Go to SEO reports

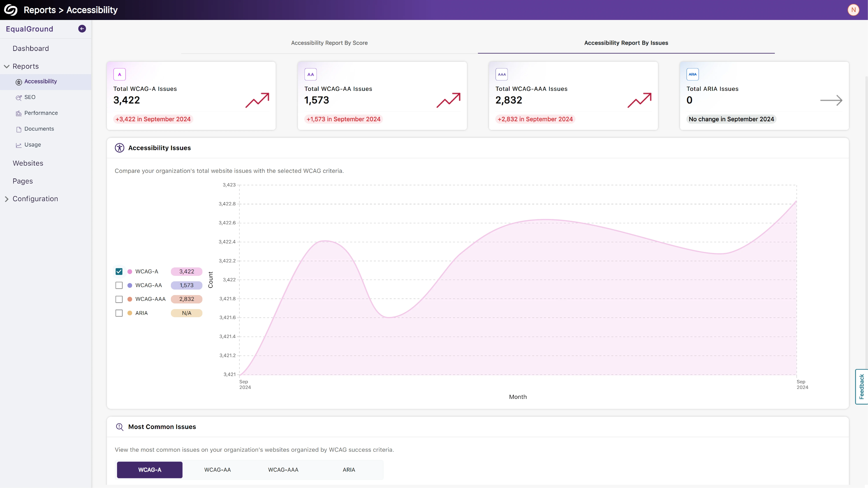point(30,97)
